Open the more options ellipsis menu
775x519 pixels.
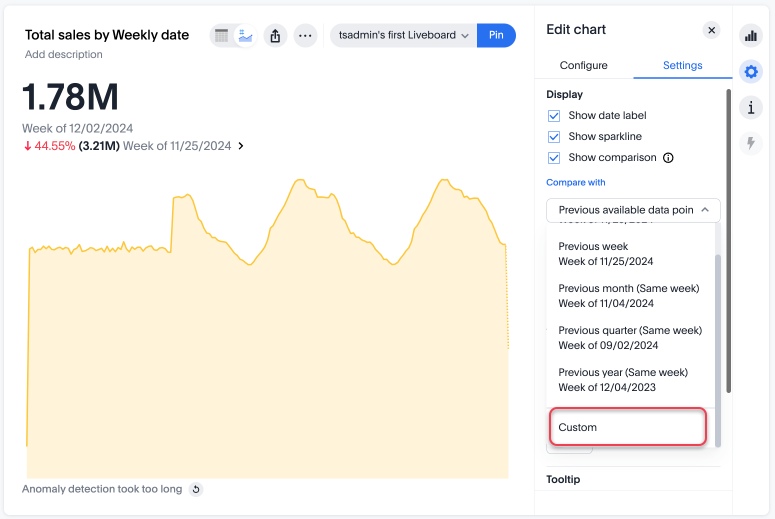click(306, 35)
